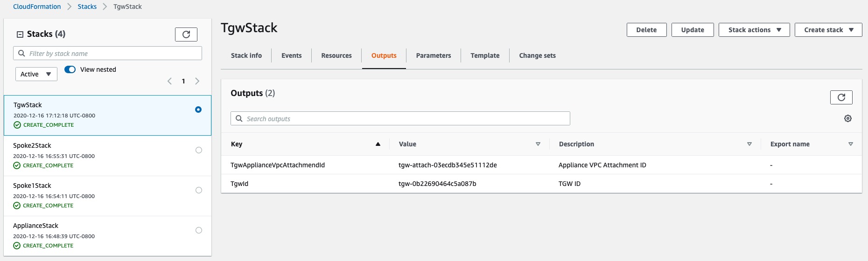Image resolution: width=868 pixels, height=261 pixels.
Task: Collapse the Stacks panel icon
Action: click(20, 34)
